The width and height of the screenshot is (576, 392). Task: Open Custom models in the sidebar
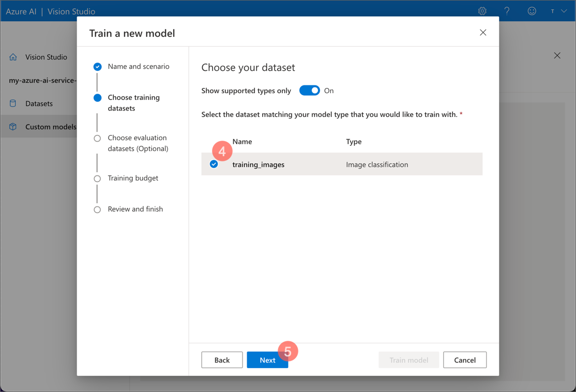click(51, 127)
